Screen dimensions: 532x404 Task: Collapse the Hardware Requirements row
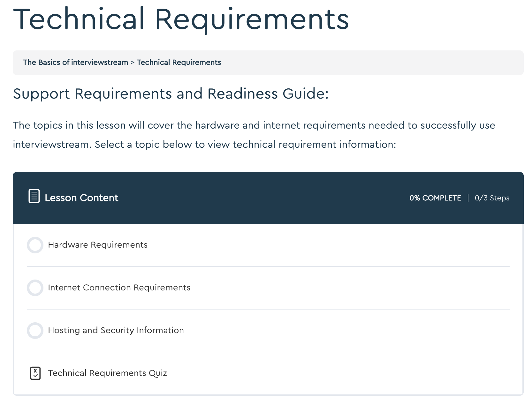[x=97, y=245]
